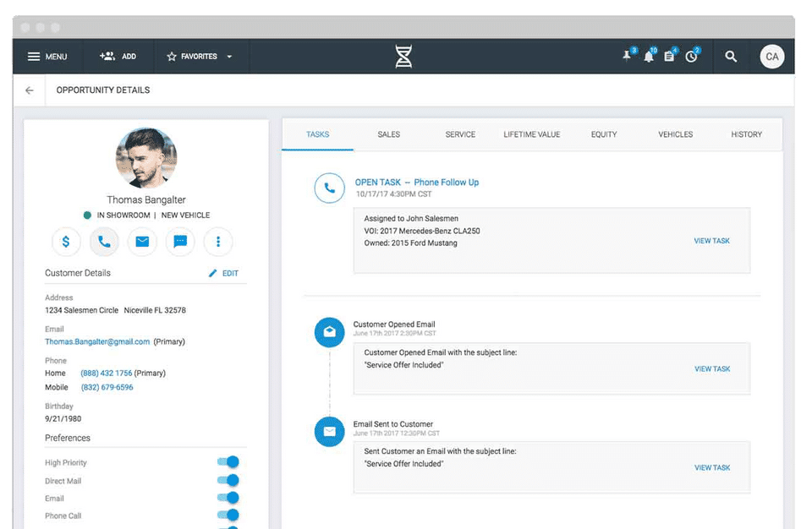Click the Edit link for Customer Details
The width and height of the screenshot is (812, 529).
click(230, 273)
